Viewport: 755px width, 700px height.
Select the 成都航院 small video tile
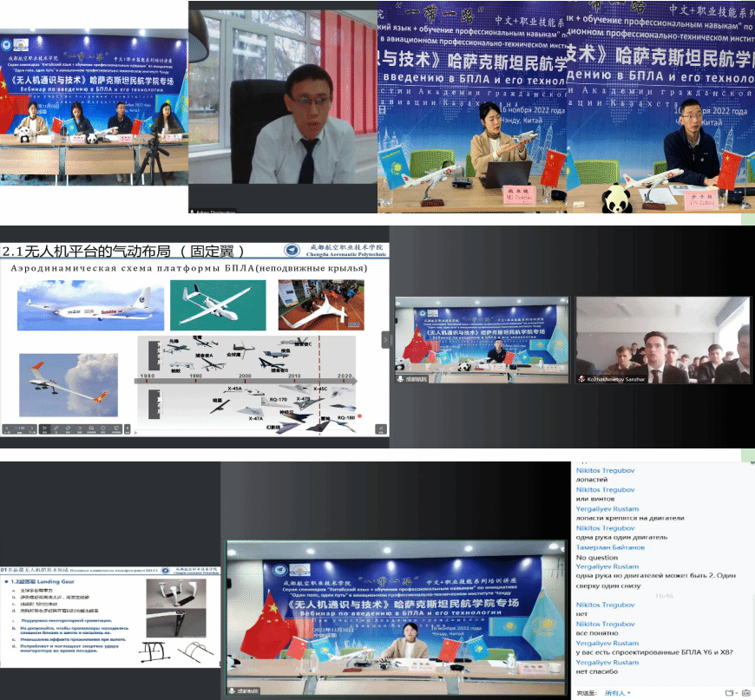[x=482, y=340]
